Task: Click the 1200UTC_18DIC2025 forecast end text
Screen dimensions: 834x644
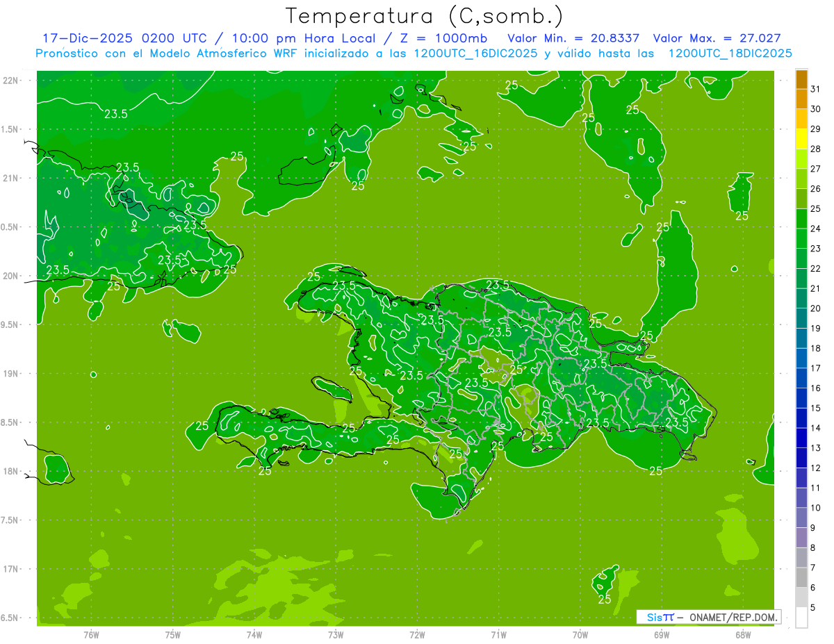Action: pyautogui.click(x=730, y=53)
